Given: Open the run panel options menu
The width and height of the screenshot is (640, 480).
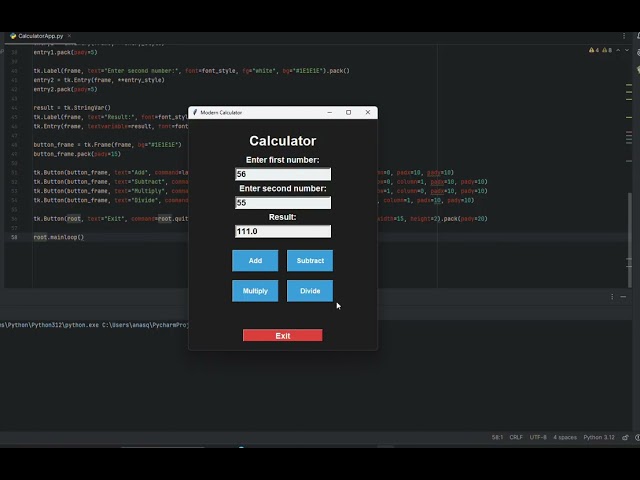Looking at the screenshot, I should point(612,297).
